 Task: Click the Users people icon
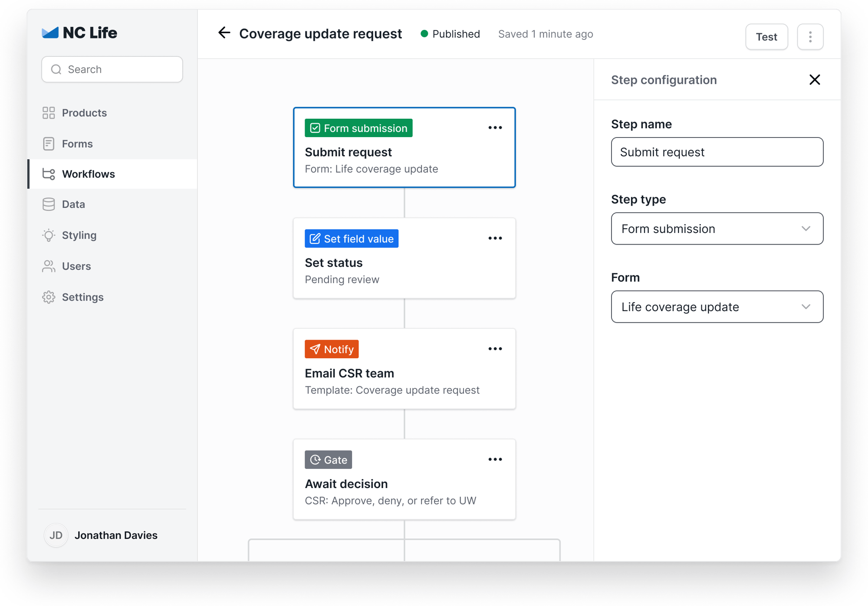click(x=49, y=266)
